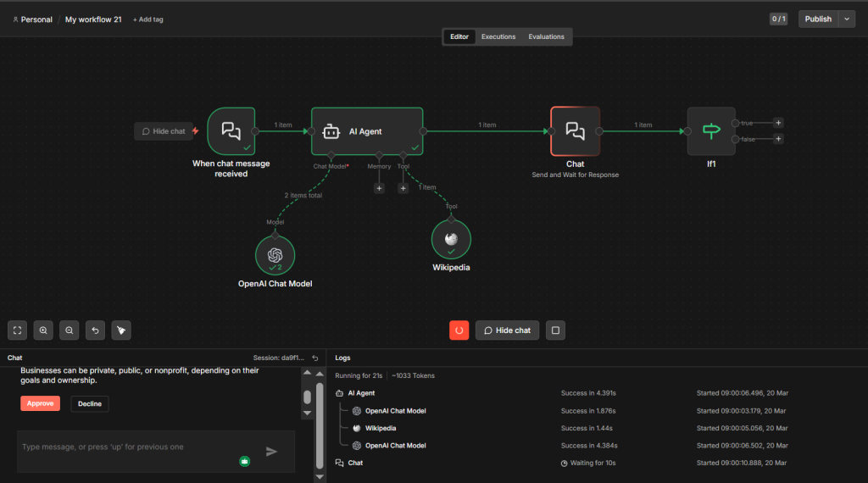Click the tidy up workflow icon
Image resolution: width=868 pixels, height=483 pixels.
tap(122, 330)
